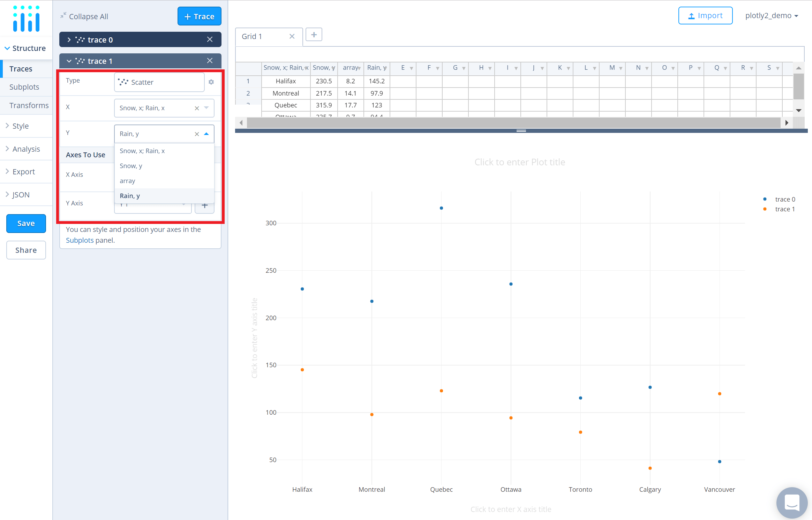Toggle trace 1 visibility in legend
812x520 pixels.
[x=784, y=209]
